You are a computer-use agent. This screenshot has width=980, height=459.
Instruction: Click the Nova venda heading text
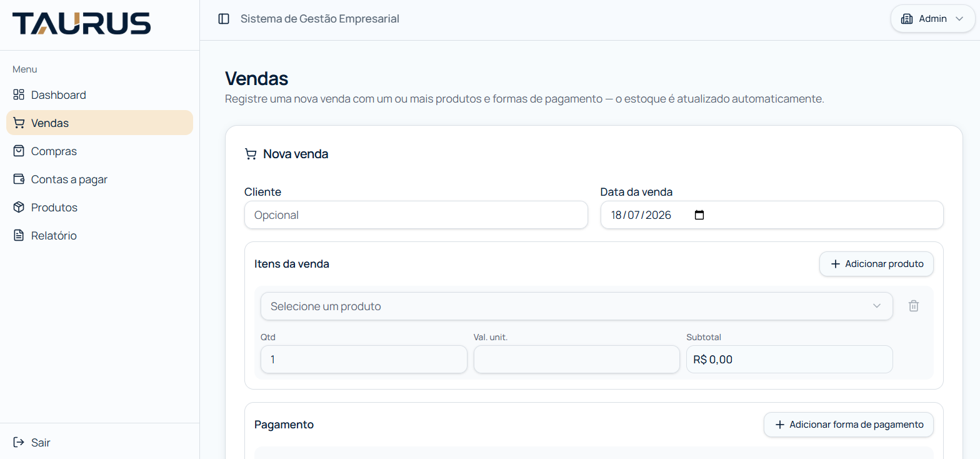[296, 154]
